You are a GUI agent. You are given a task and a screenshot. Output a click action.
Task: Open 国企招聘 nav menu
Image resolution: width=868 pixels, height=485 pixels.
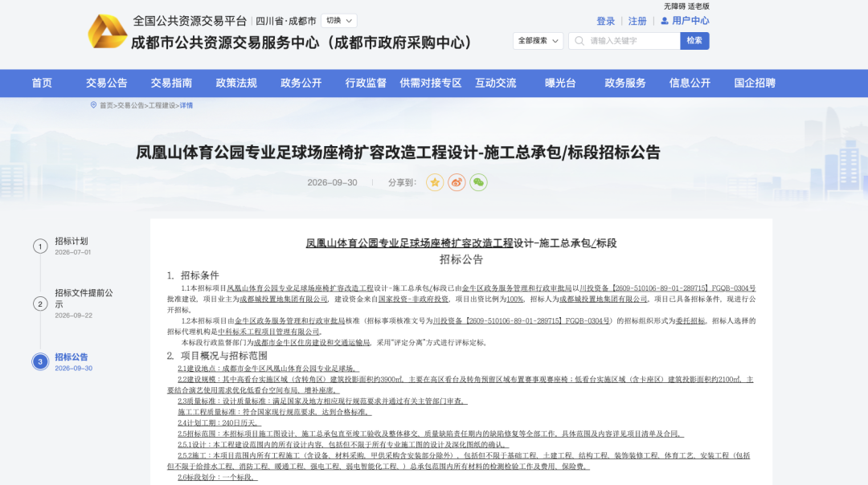[755, 83]
